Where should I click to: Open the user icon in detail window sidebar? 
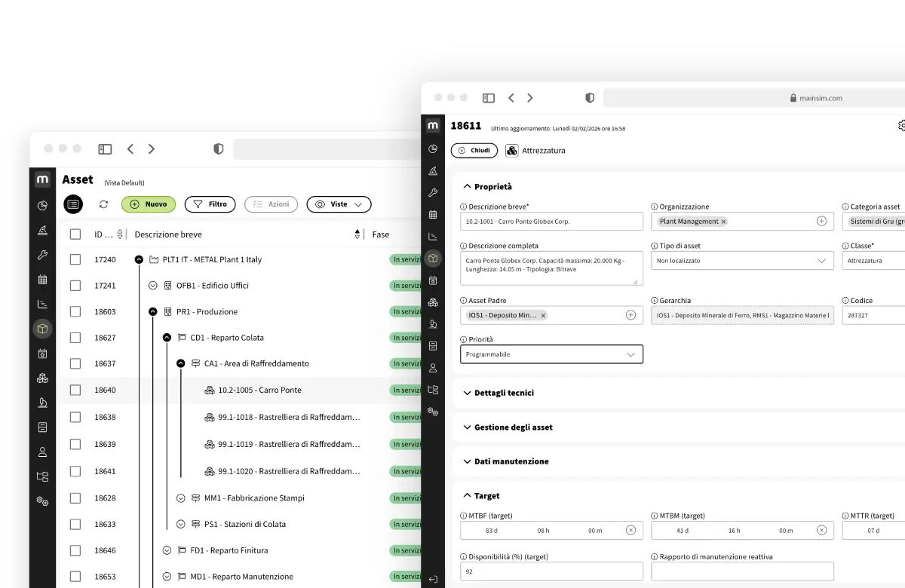[x=433, y=368]
